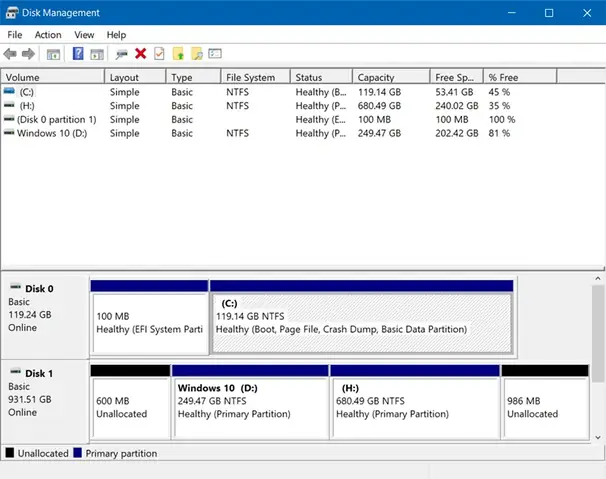
Task: Click scroll up arrow in disk pane
Action: [597, 278]
